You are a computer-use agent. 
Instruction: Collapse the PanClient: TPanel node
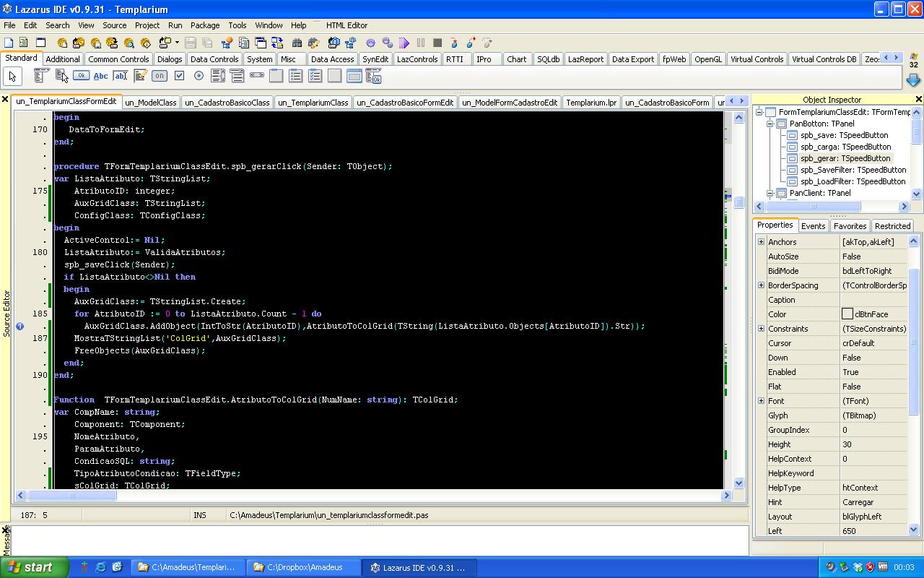[x=770, y=193]
